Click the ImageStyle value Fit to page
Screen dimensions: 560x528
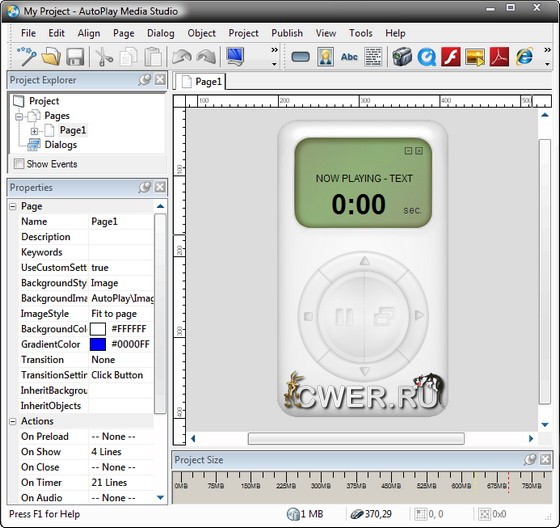click(114, 314)
